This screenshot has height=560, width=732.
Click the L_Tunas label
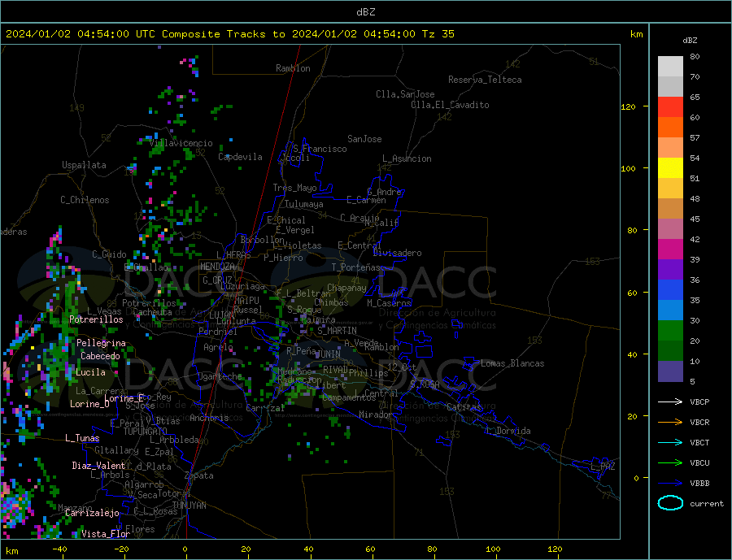coord(82,438)
